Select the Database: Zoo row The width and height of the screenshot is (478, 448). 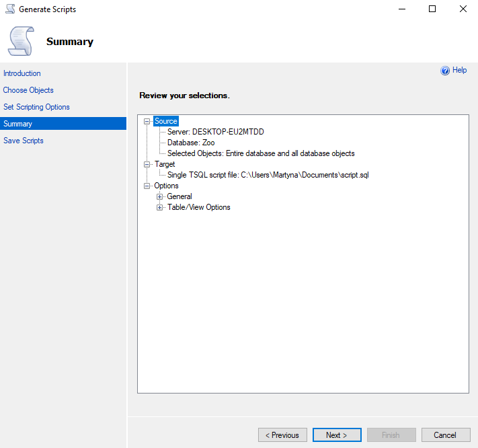coord(191,143)
